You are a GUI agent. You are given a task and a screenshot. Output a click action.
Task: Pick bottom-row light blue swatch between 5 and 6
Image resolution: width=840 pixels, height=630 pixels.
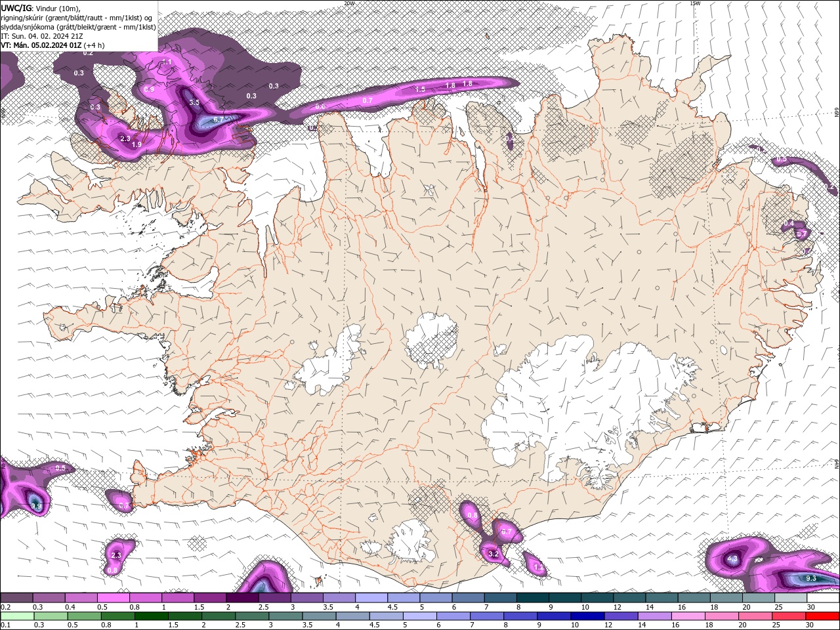(x=420, y=616)
